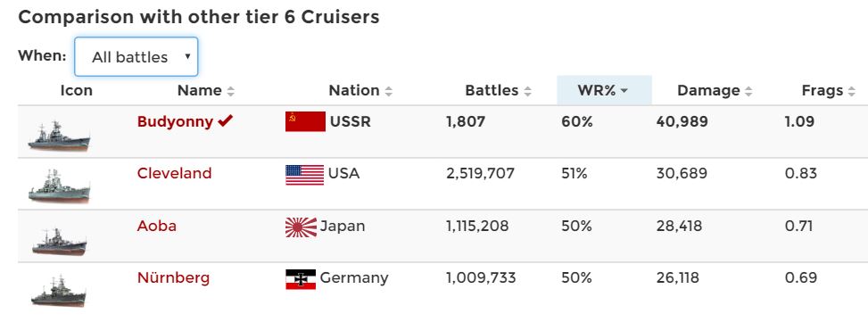Toggle the WR% column sort order
Screen dimensions: 868x322
[604, 90]
